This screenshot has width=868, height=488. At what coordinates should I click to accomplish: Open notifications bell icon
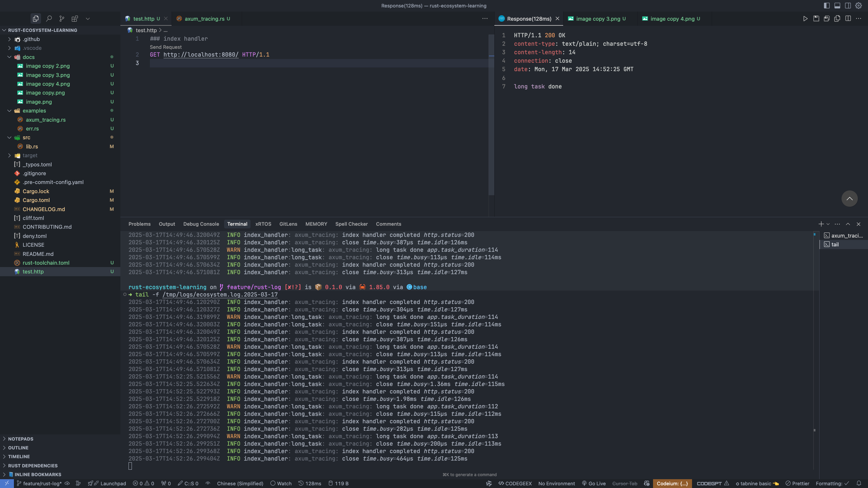[859, 484]
